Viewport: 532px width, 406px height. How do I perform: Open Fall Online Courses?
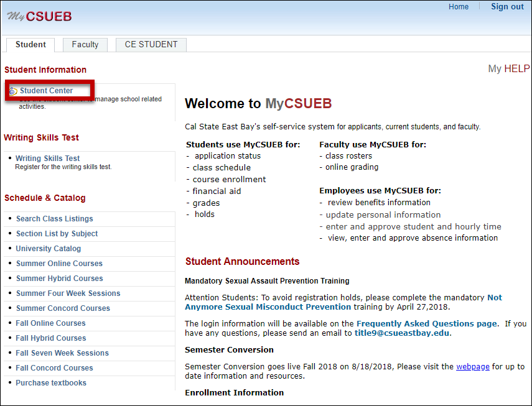click(x=50, y=323)
